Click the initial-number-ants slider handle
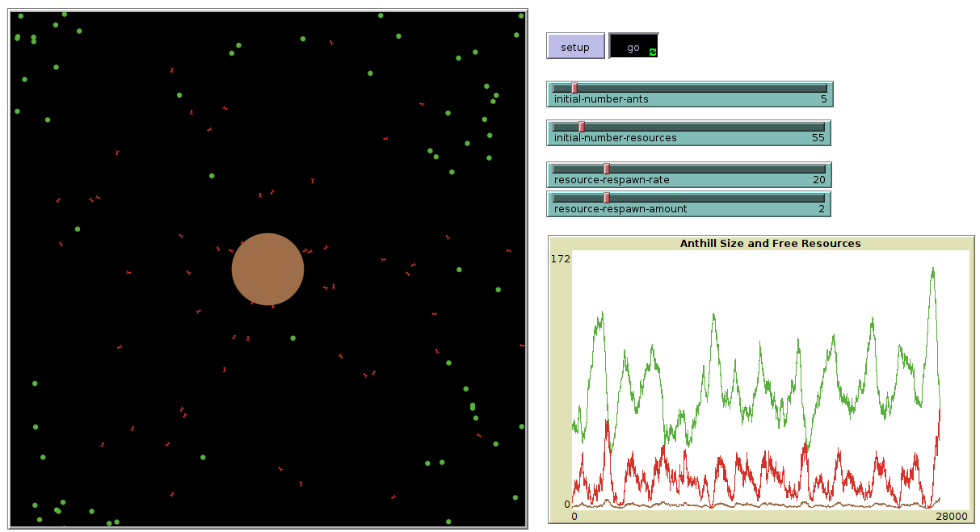Image resolution: width=980 pixels, height=532 pixels. tap(574, 88)
